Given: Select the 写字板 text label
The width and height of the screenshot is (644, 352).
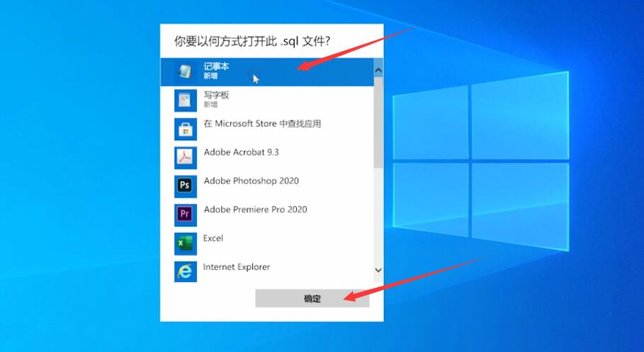Looking at the screenshot, I should pyautogui.click(x=217, y=95).
